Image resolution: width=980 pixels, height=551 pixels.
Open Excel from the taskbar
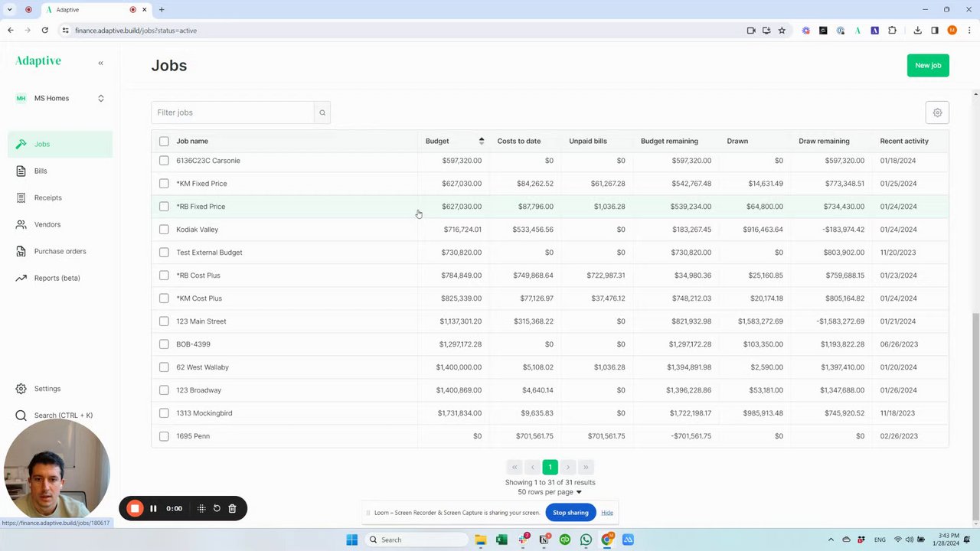(501, 540)
